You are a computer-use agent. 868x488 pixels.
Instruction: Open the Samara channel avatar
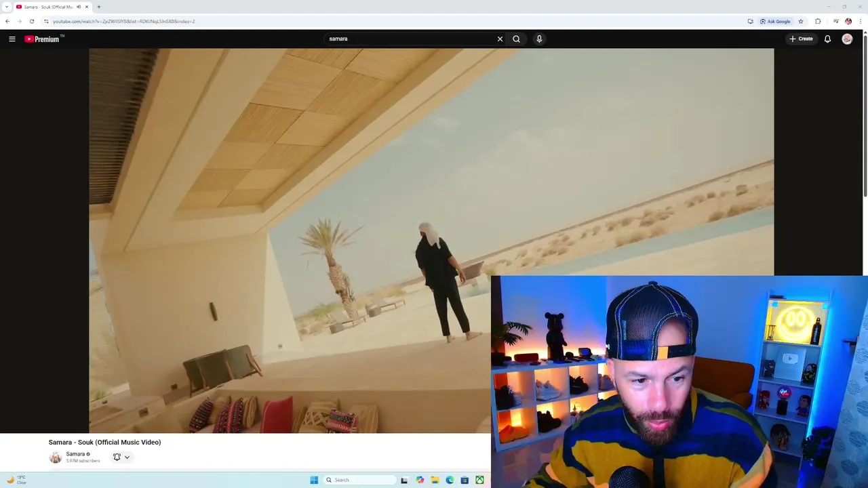coord(56,457)
